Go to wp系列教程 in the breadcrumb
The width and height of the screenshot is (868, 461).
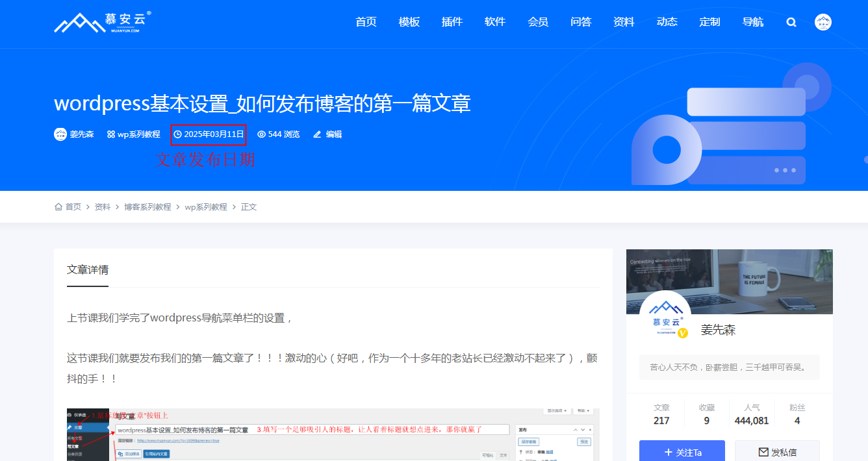click(x=206, y=206)
